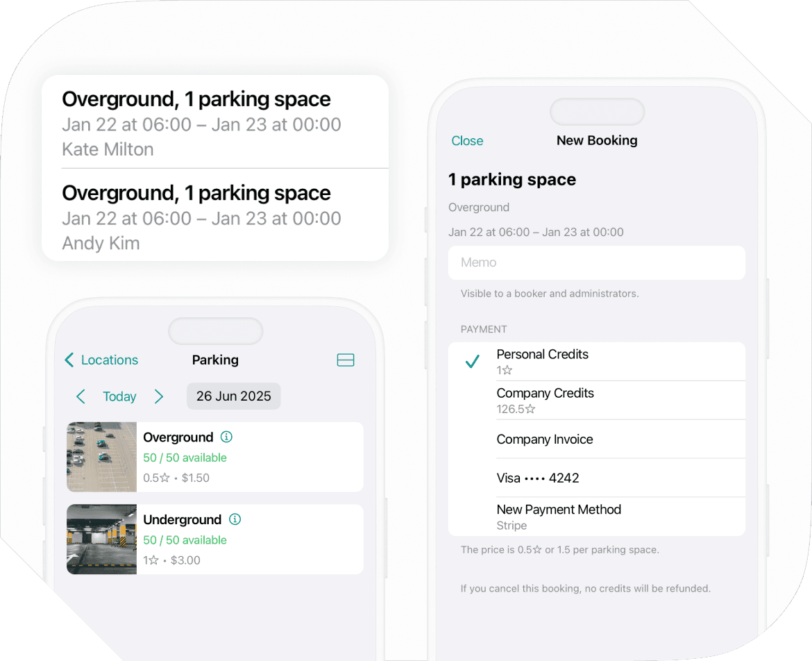
Task: Tap the Personal Credits checkmark icon
Action: pyautogui.click(x=473, y=361)
